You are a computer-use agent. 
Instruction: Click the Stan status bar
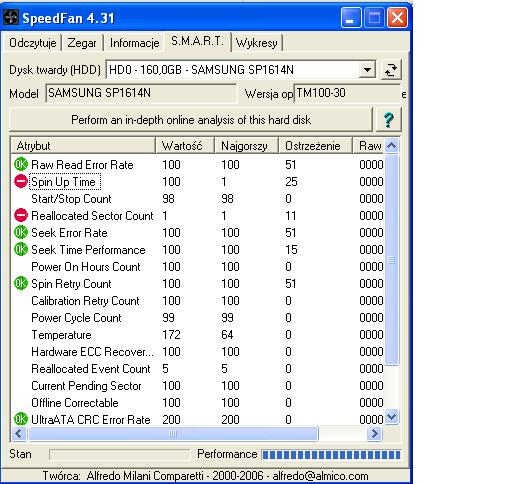[119, 454]
